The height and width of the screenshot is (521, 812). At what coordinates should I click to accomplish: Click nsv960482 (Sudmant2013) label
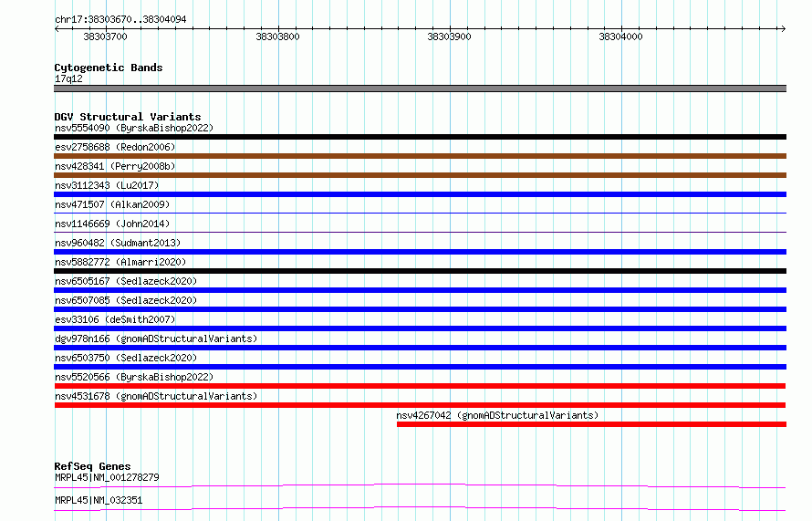(118, 243)
